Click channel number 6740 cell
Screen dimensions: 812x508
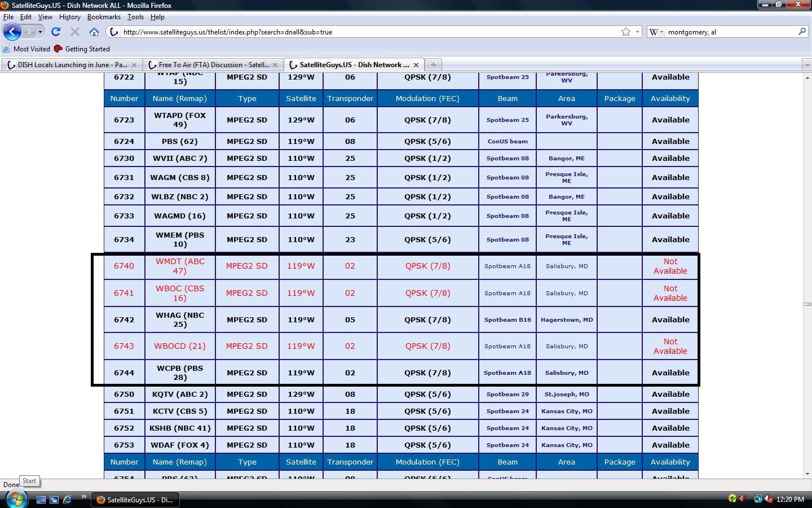tap(124, 266)
